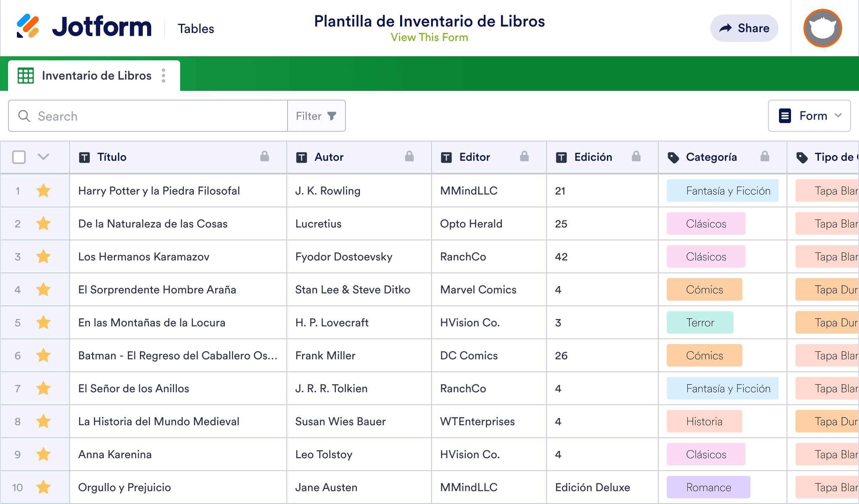Image resolution: width=859 pixels, height=504 pixels.
Task: Click the Jotform logo
Action: click(84, 27)
